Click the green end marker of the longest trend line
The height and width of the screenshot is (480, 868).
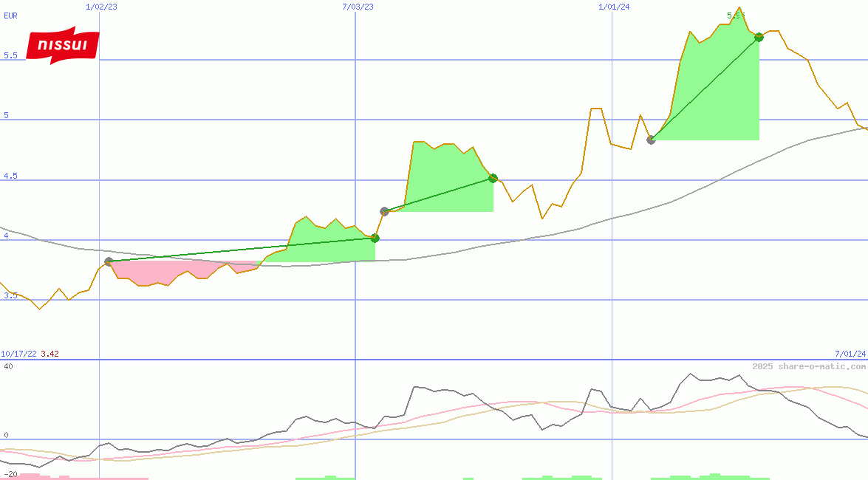(x=375, y=238)
